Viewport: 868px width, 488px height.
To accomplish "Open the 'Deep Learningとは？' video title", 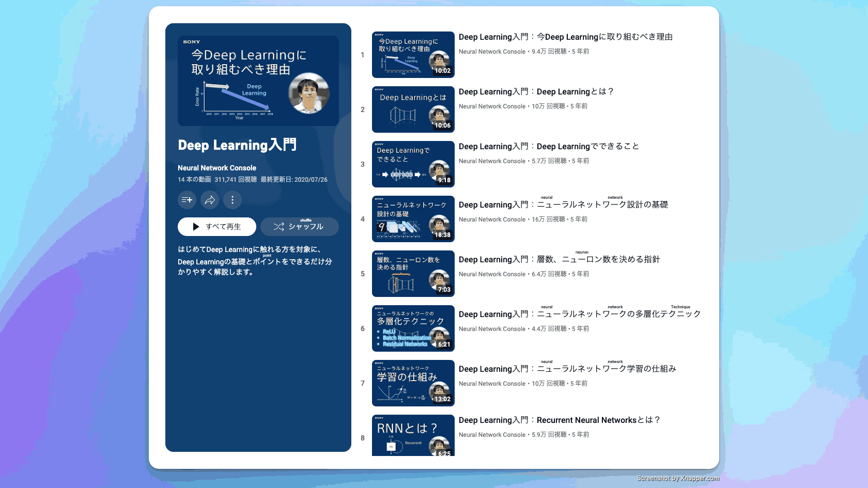I will [x=536, y=92].
